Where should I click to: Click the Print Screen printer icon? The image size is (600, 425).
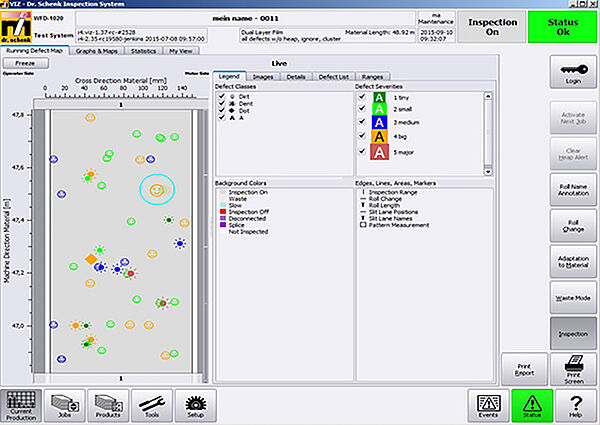tap(574, 369)
